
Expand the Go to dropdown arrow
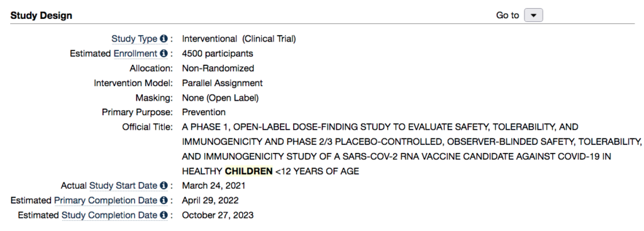tap(533, 15)
